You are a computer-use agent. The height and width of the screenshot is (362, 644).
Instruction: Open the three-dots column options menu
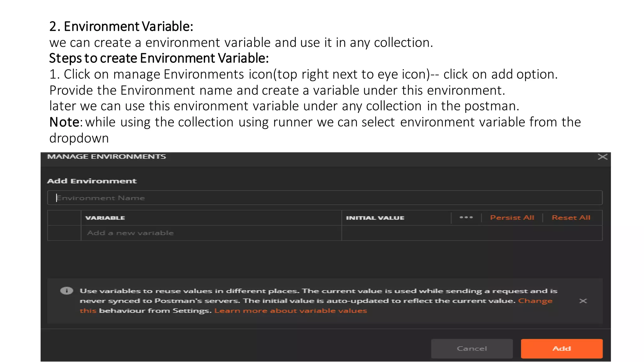click(x=466, y=217)
